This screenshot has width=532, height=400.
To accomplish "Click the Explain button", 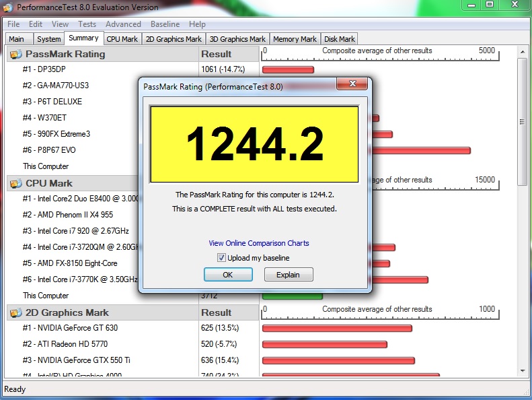I will click(x=288, y=275).
